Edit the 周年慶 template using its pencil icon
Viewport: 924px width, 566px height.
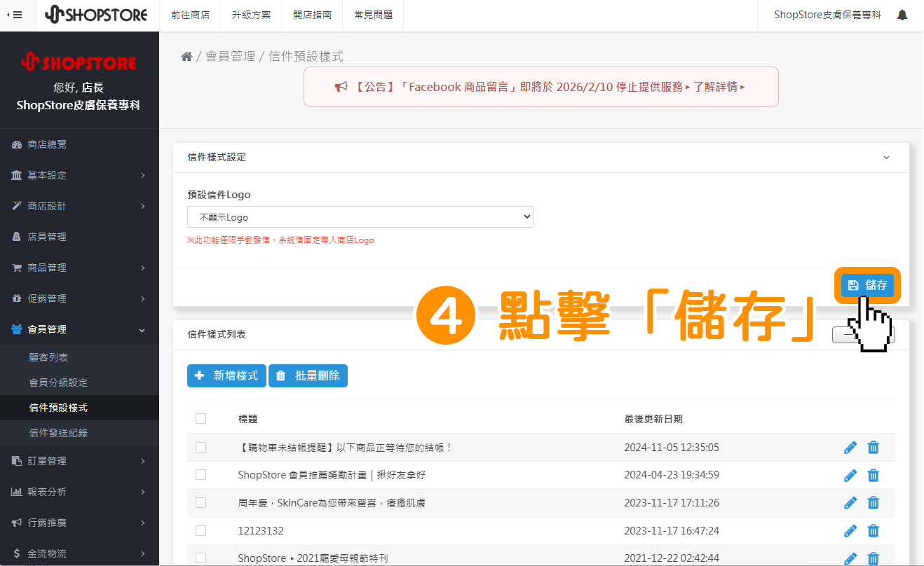point(850,502)
